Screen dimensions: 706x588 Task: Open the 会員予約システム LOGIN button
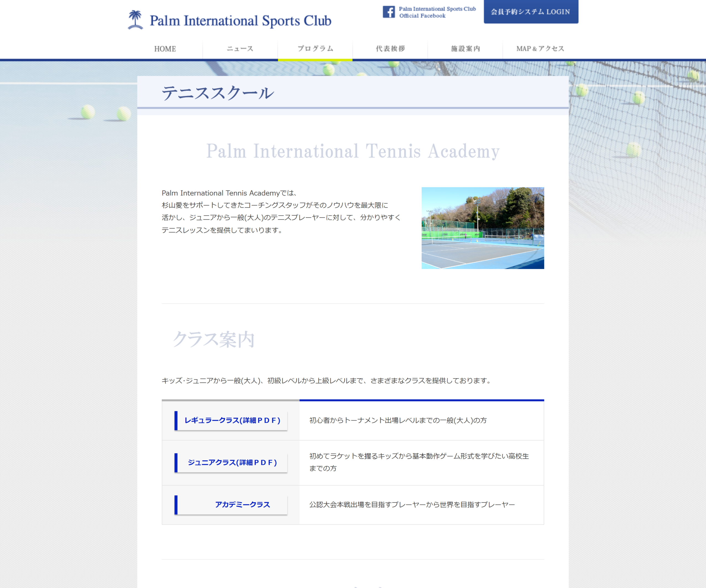click(x=531, y=12)
